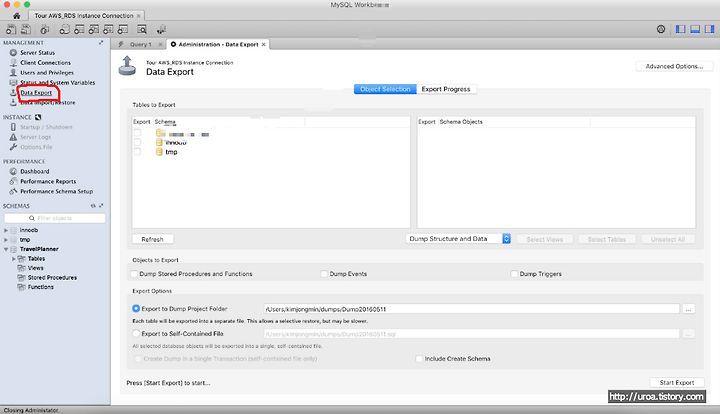Open the object inspector from the toolbar
This screenshot has height=414, width=720.
coord(45,30)
